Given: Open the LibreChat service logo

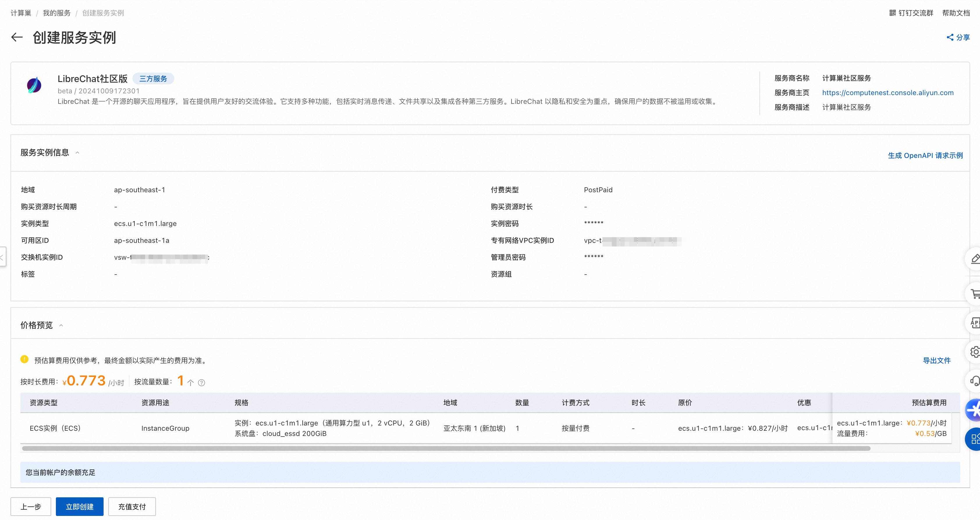Looking at the screenshot, I should point(34,85).
